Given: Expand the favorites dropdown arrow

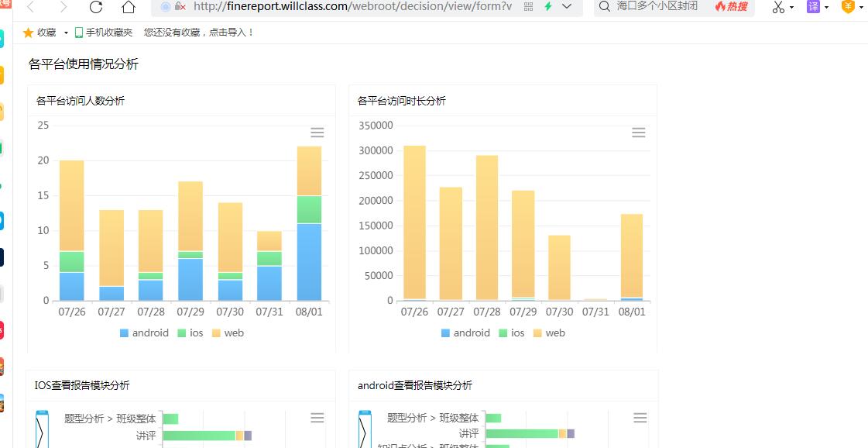Looking at the screenshot, I should (x=66, y=33).
